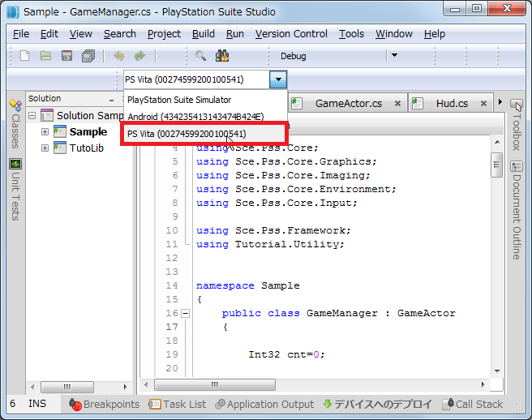Open the Debug configuration dropdown
Viewport: 532px width, 420px height.
[394, 56]
